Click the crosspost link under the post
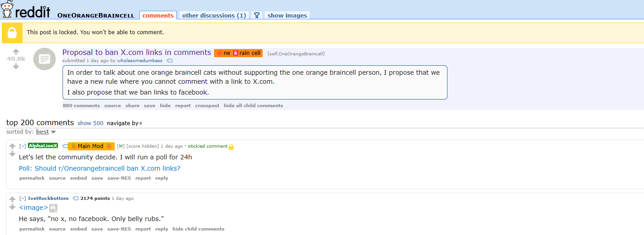Screen dimensions: 644x235 coord(207,105)
